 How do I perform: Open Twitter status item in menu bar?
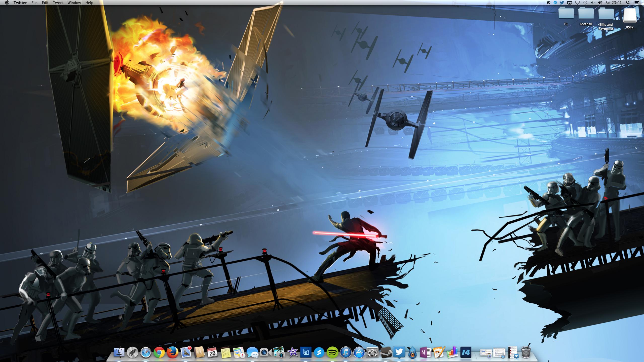(x=562, y=3)
